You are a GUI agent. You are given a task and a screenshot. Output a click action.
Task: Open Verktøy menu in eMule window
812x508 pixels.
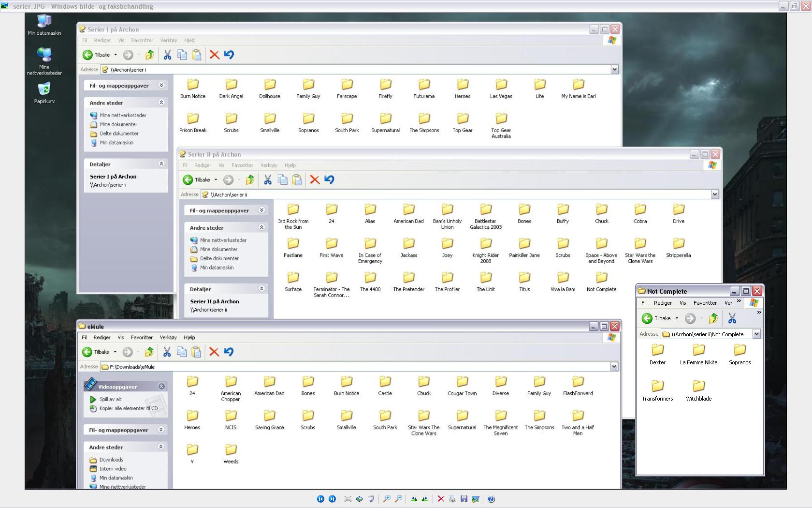pos(168,337)
